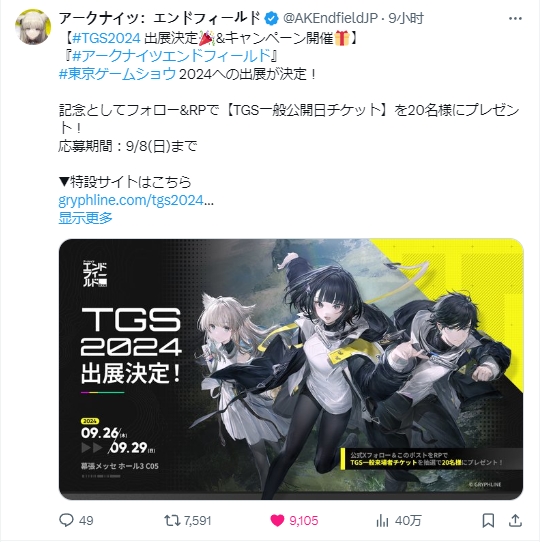This screenshot has width=541, height=542.
Task: Open the アークナイツ：エンドフィールド display name
Action: point(159,18)
